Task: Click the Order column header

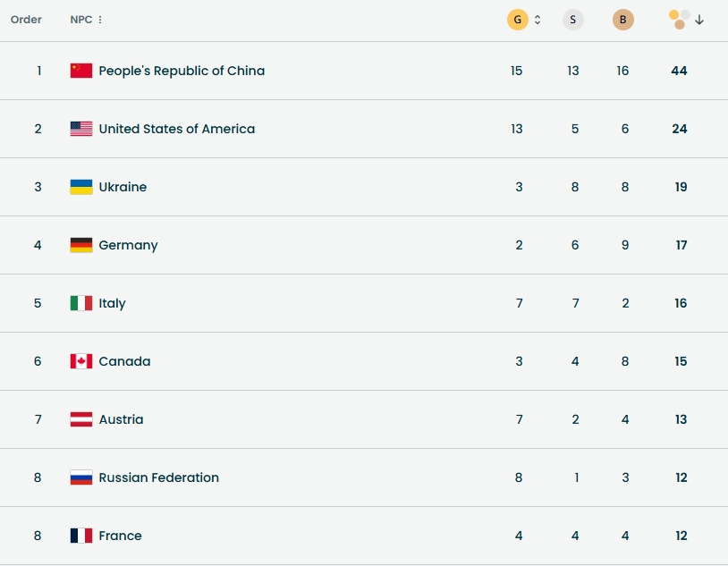Action: (x=26, y=19)
